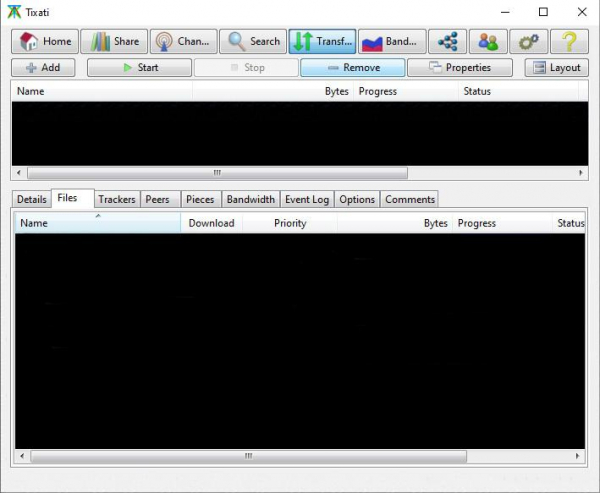Open the Options tab

tap(357, 199)
